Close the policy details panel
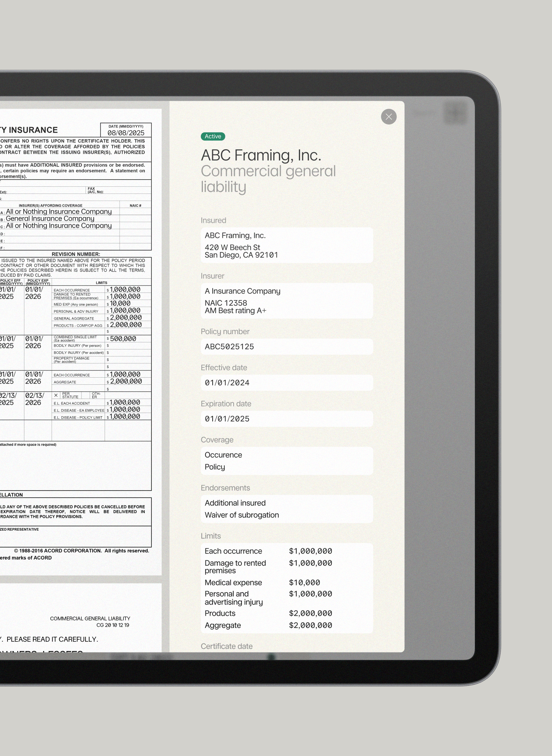 [x=388, y=117]
